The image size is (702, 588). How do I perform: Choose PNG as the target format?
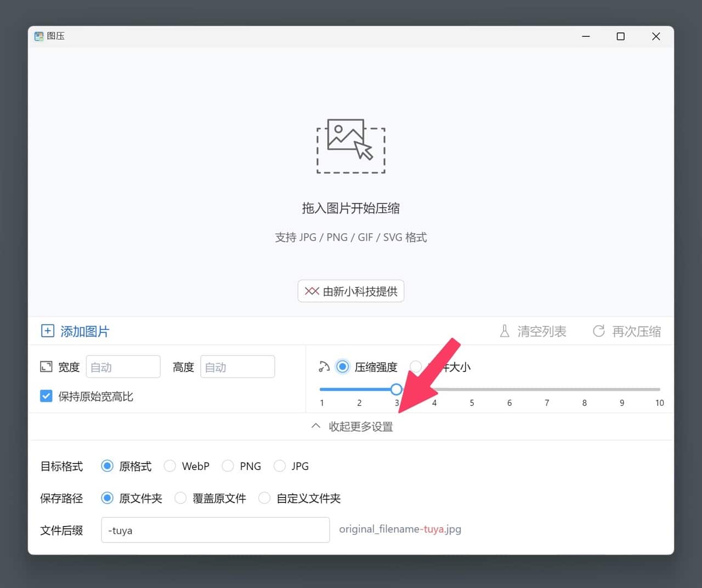tap(228, 466)
